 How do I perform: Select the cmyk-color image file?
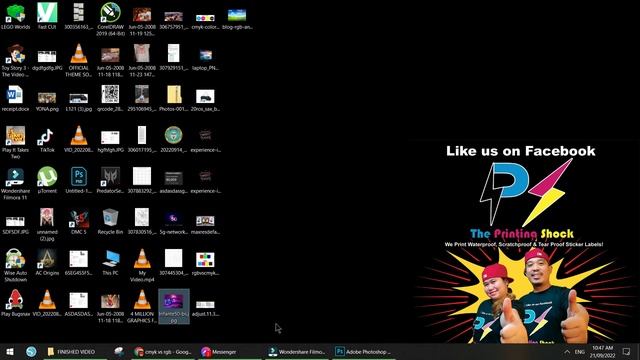tap(205, 21)
